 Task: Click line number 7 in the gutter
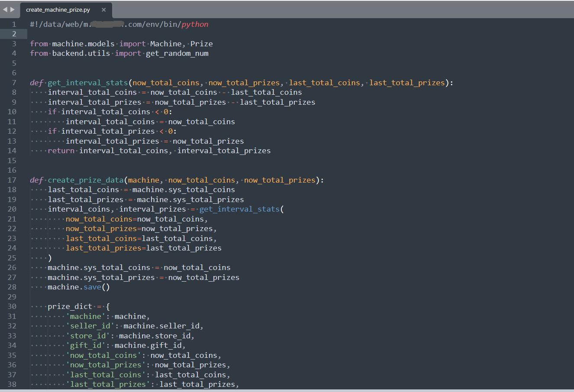tap(14, 83)
